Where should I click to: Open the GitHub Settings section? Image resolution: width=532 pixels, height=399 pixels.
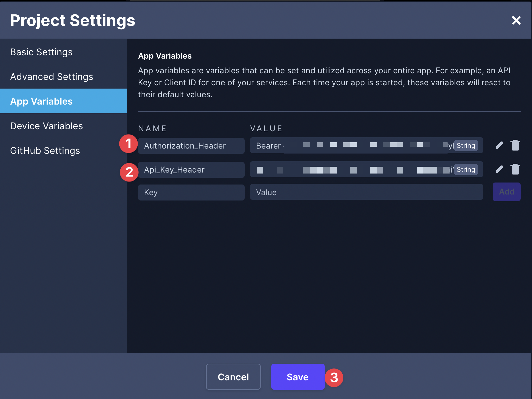click(63, 151)
